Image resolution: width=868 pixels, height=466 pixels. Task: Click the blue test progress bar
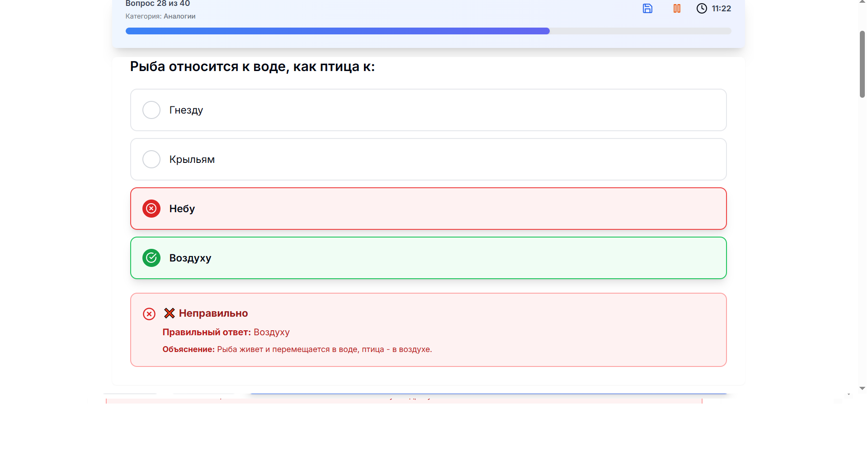337,31
